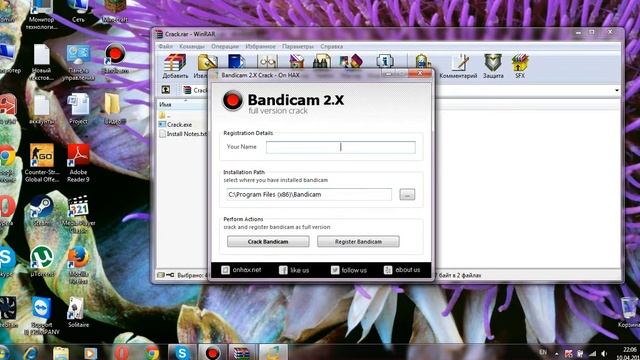Click the blue book Test icon in WinRAR

[237, 62]
